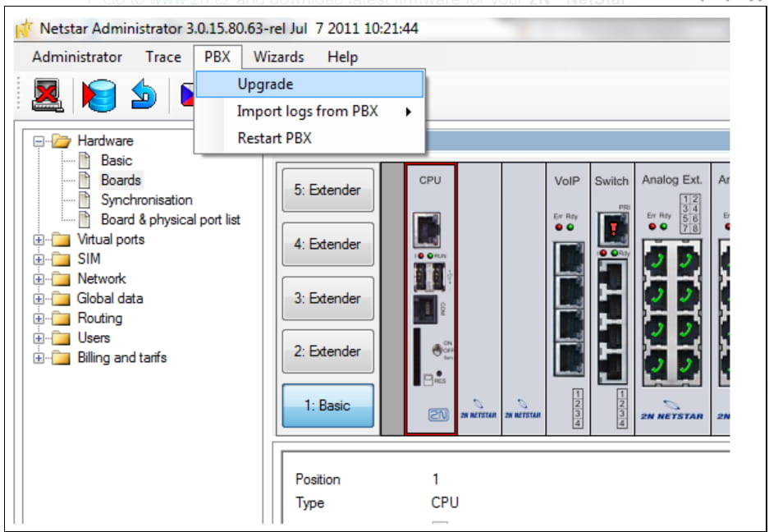The width and height of the screenshot is (769, 532).
Task: Select Restart PBX menu entry
Action: [309, 138]
